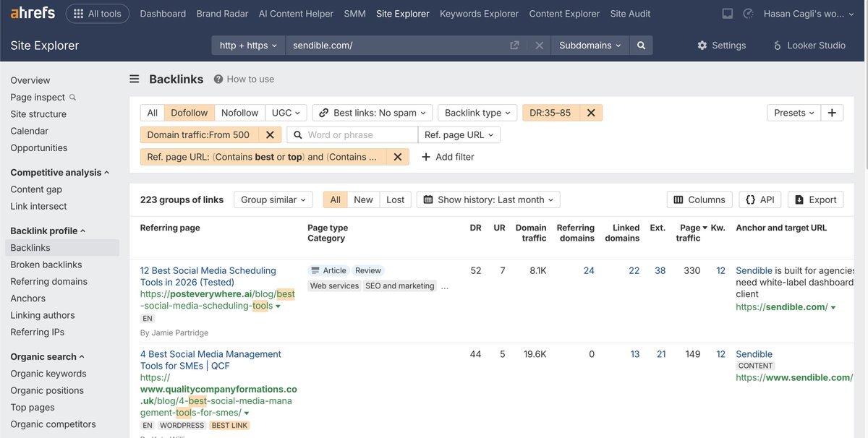This screenshot has height=438, width=868.
Task: Open Show history: Last month dropdown
Action: point(488,200)
